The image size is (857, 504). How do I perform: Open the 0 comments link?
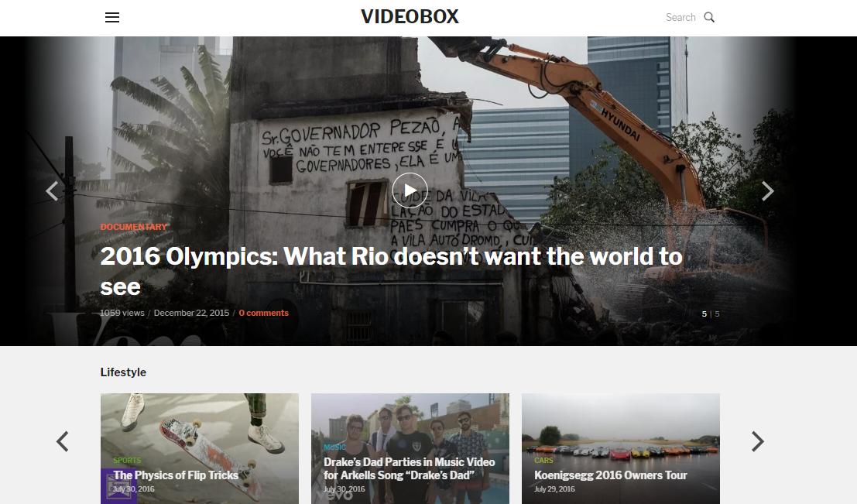click(263, 314)
